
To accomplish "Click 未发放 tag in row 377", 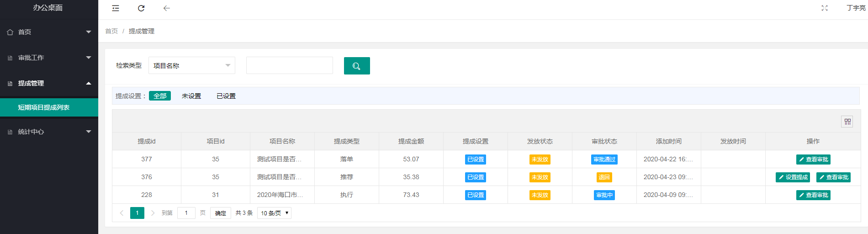I will (540, 160).
